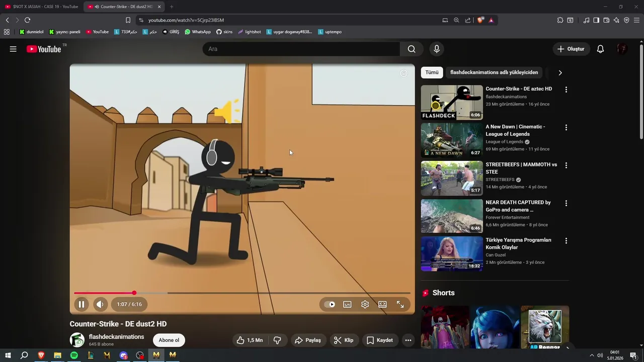Screen dimensions: 644x362
Task: Open options for Counter-Strike DE aztec HD
Action: click(566, 89)
